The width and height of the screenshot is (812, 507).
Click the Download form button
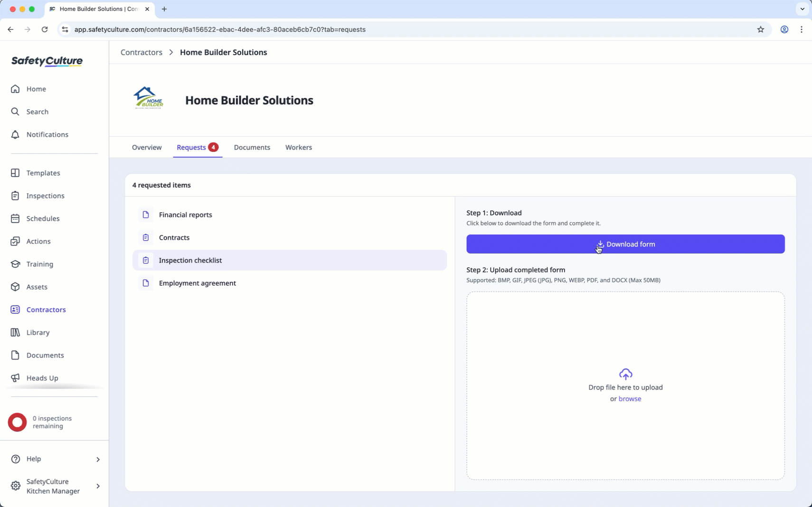tap(625, 244)
